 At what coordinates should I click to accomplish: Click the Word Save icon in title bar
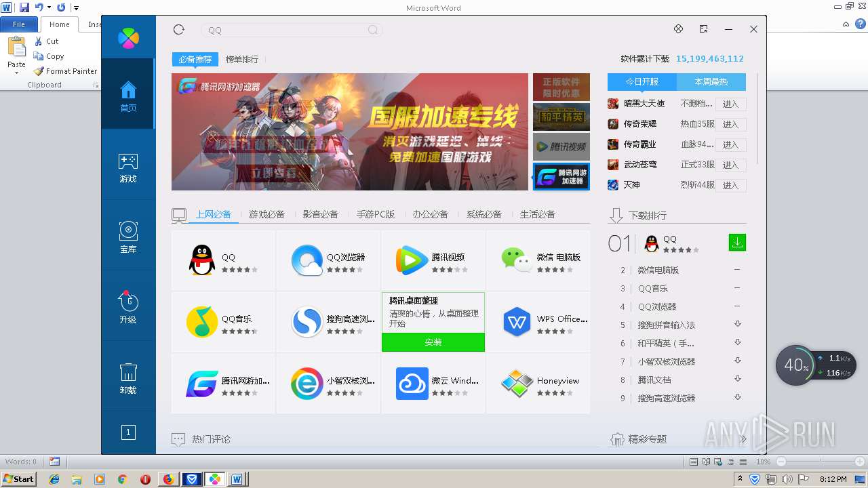tap(24, 7)
